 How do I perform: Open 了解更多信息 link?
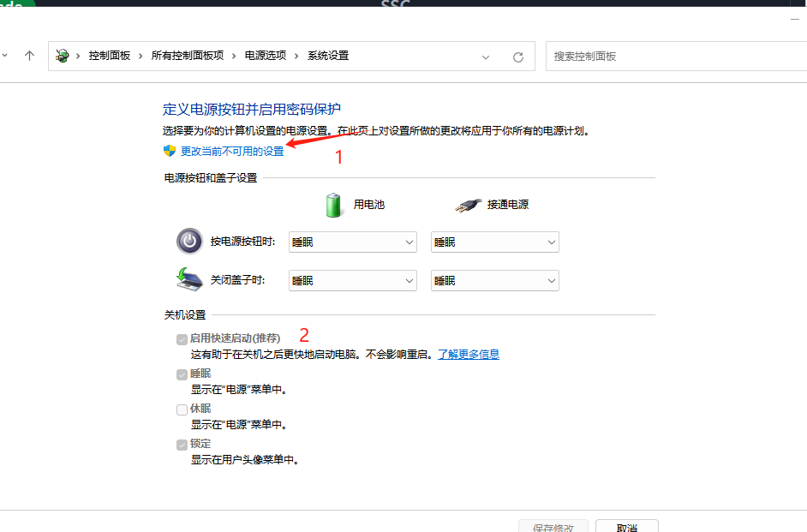[x=469, y=354]
